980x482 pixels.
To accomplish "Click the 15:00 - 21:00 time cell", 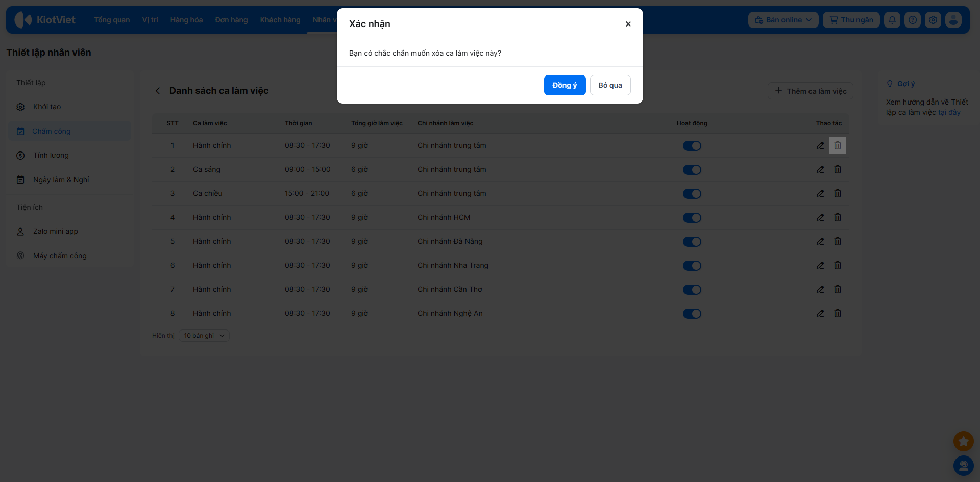I will pos(307,193).
